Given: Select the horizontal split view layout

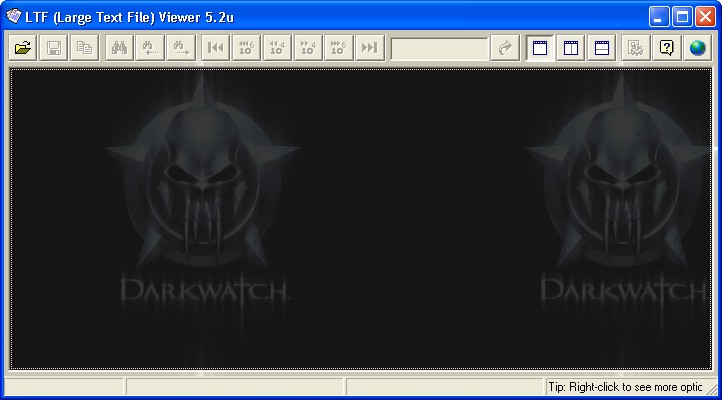Looking at the screenshot, I should pyautogui.click(x=601, y=47).
